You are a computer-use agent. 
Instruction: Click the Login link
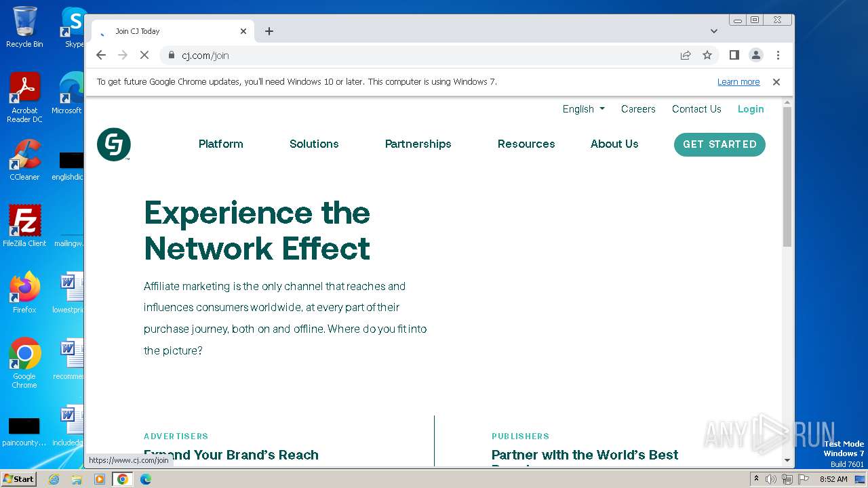pyautogui.click(x=751, y=109)
